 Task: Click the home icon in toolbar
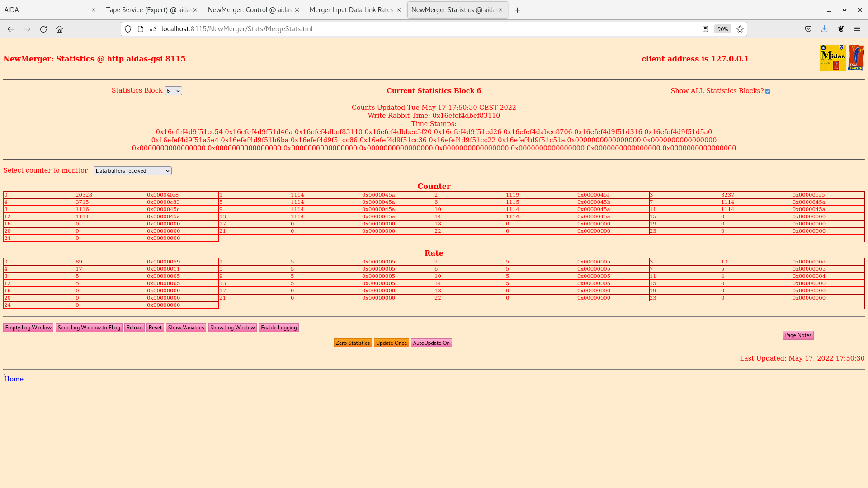[x=59, y=29]
